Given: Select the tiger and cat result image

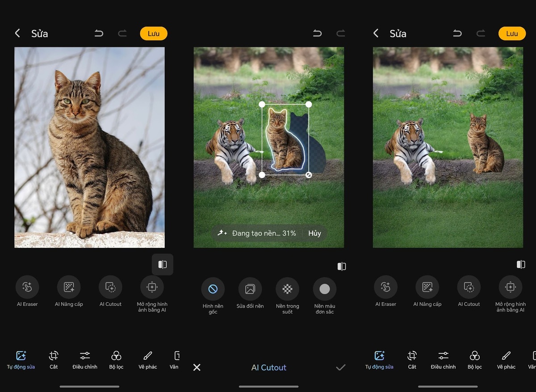Looking at the screenshot, I should 448,147.
